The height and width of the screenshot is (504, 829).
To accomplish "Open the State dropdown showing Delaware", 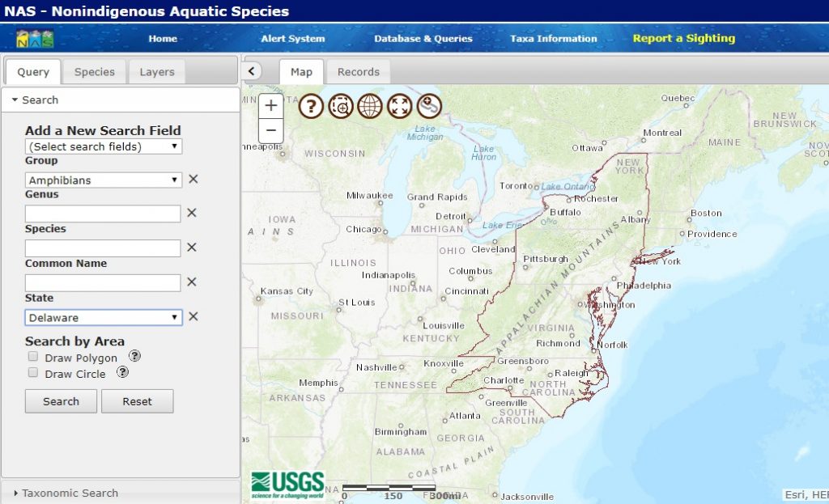I will (103, 317).
